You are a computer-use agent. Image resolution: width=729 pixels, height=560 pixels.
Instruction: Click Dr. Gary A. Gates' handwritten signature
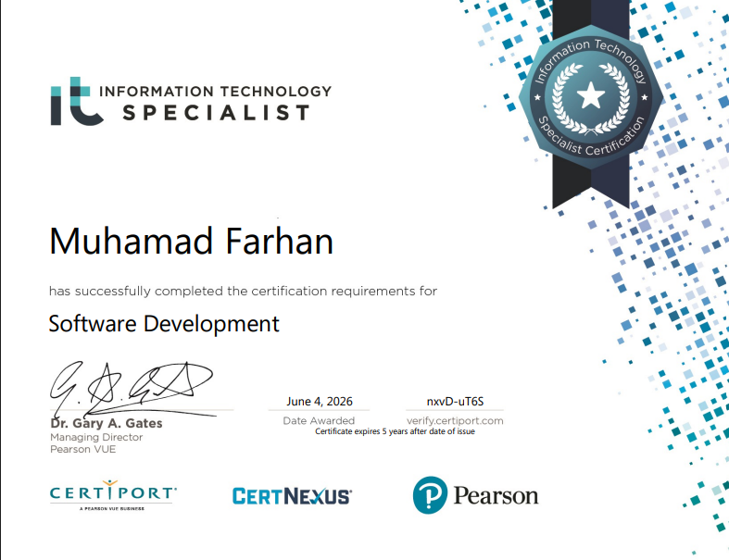(132, 390)
